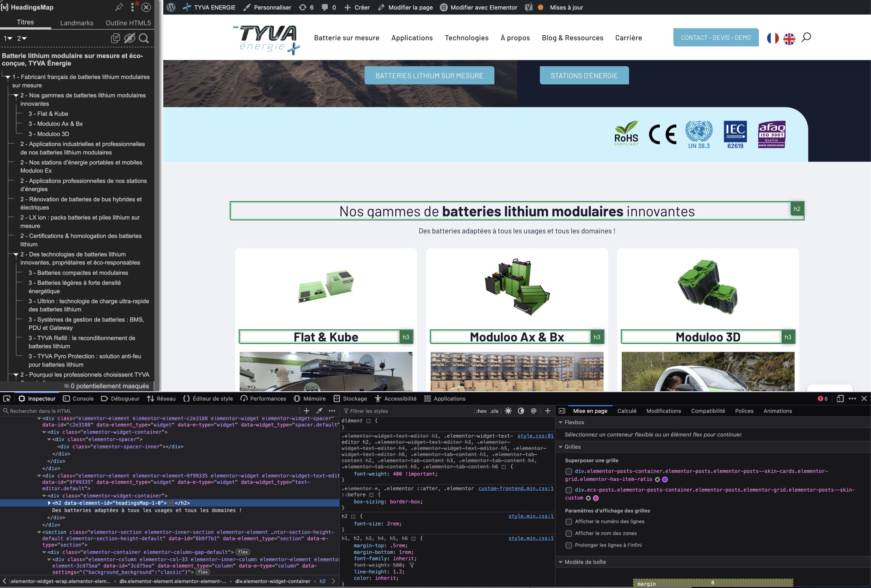Open the Calculé tab
This screenshot has height=588, width=871.
pyautogui.click(x=627, y=411)
